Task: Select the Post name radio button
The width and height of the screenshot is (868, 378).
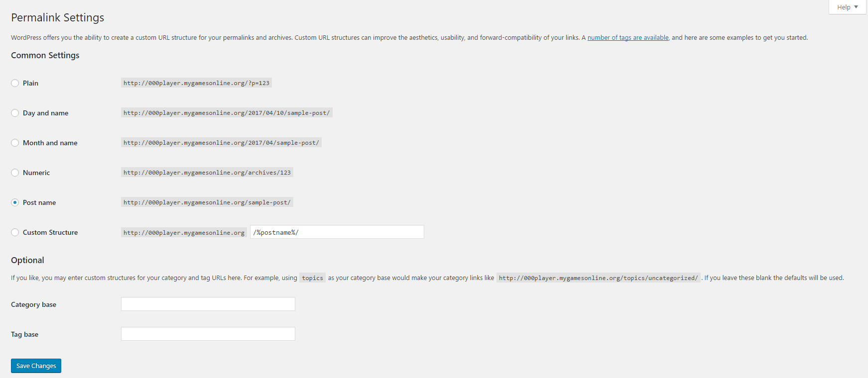Action: point(15,202)
